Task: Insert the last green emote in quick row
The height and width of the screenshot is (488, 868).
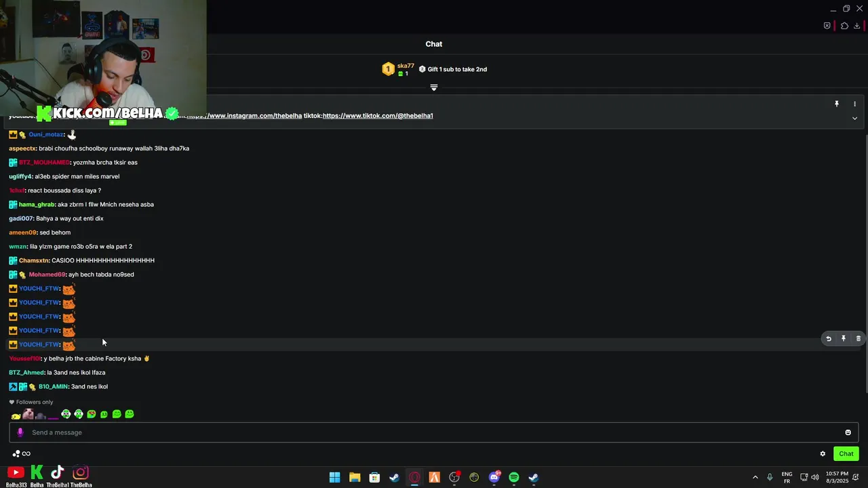Action: (x=130, y=414)
